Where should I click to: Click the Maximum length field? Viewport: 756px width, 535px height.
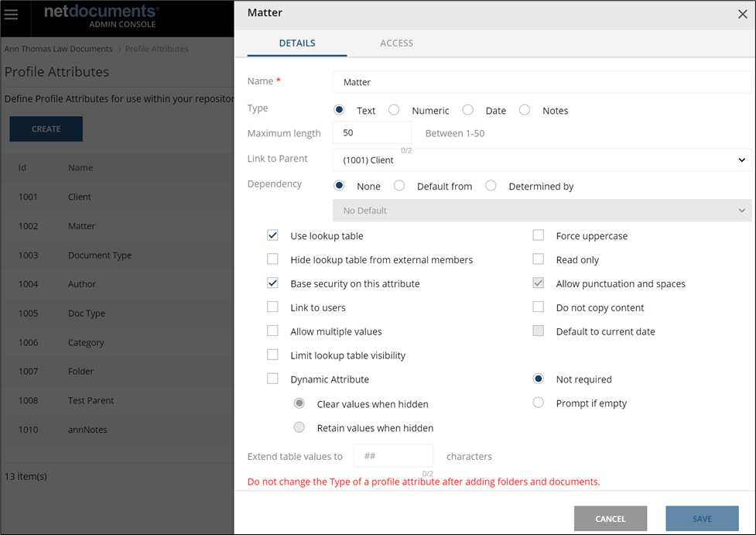tap(371, 133)
